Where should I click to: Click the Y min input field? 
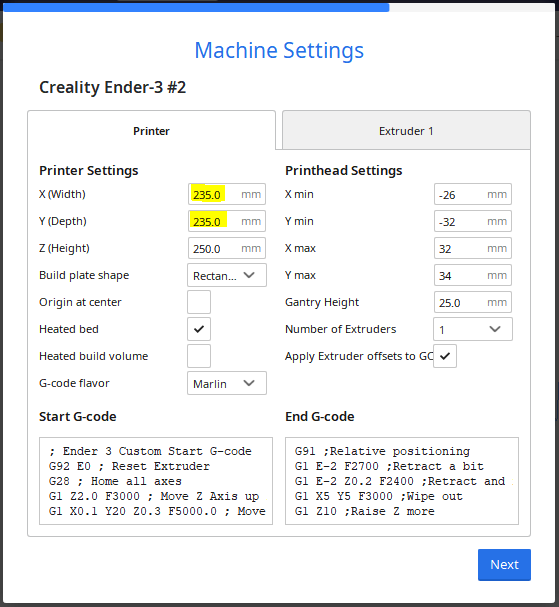[x=473, y=221]
